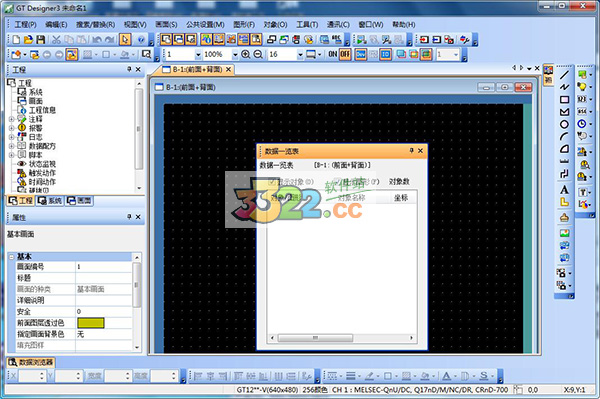Viewport: 600px width, 399px height.
Task: Select the Circle drawing tool
Action: 564,124
